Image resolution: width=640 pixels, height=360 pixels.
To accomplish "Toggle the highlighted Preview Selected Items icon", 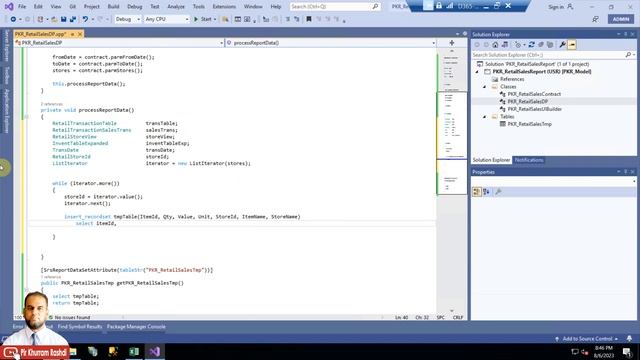I will pyautogui.click(x=571, y=45).
